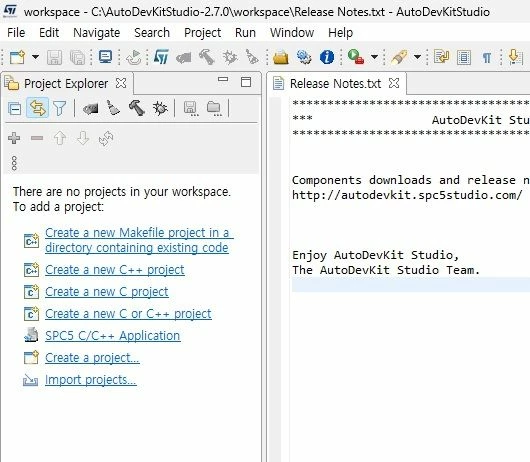Image resolution: width=530 pixels, height=462 pixels.
Task: Click the highlighted empty last line in editor
Action: [x=411, y=285]
